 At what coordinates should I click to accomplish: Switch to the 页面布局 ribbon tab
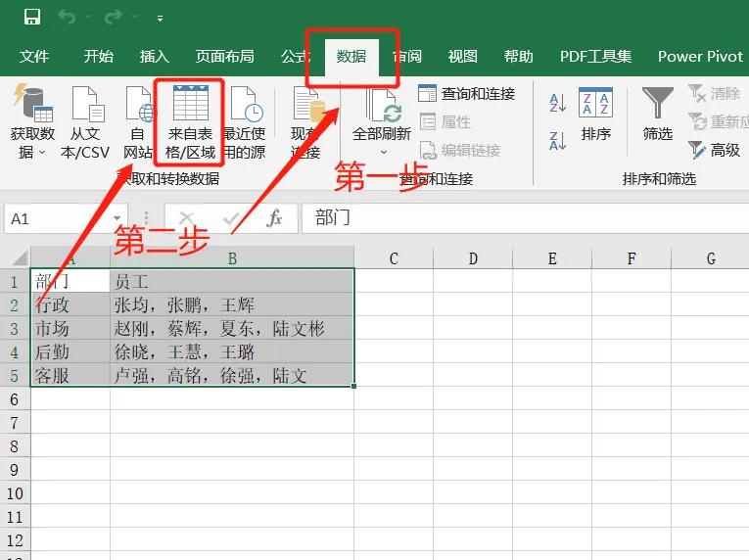(224, 57)
